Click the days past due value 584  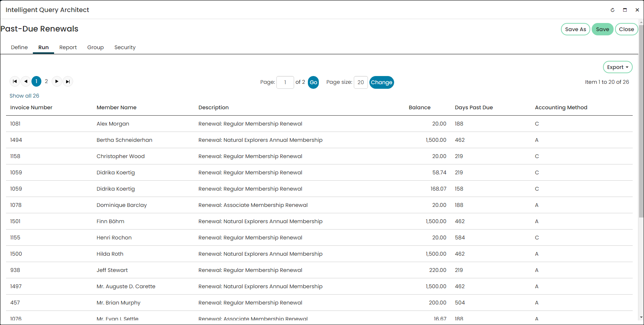tap(460, 238)
